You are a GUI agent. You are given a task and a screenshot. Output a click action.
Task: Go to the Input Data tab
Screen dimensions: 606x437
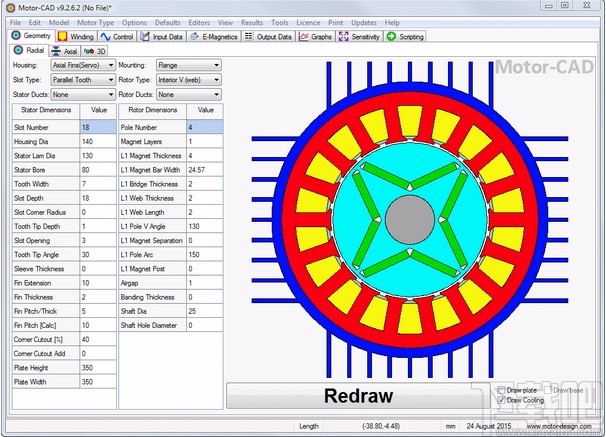pos(162,37)
